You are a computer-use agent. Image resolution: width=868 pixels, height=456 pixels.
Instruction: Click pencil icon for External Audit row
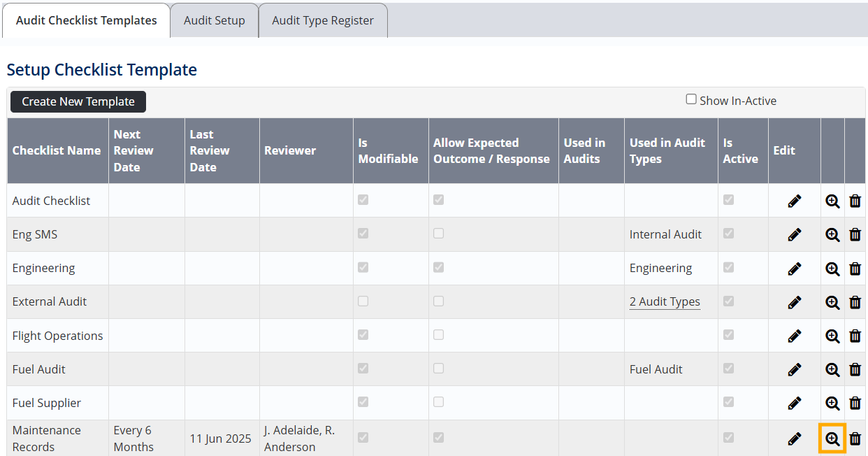pyautogui.click(x=794, y=302)
